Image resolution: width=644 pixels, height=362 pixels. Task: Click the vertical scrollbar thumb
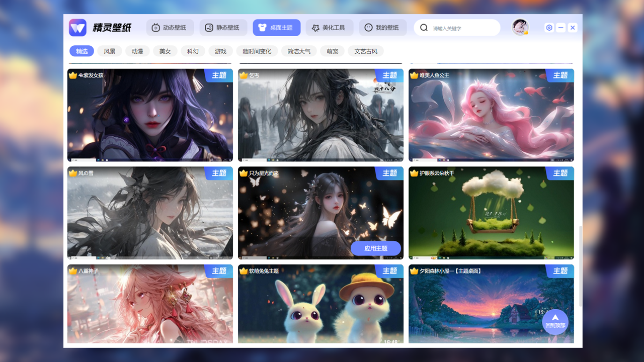(581, 266)
